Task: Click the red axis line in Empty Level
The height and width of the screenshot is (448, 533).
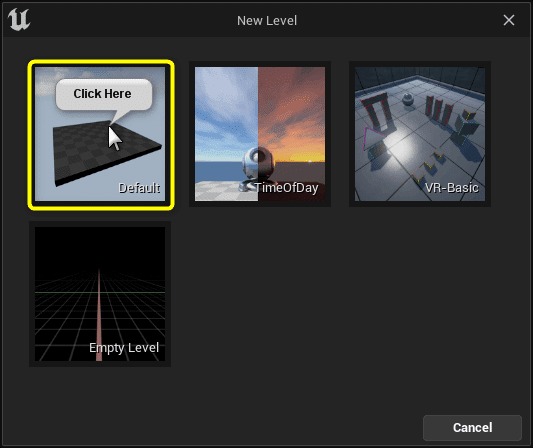Action: point(99,314)
